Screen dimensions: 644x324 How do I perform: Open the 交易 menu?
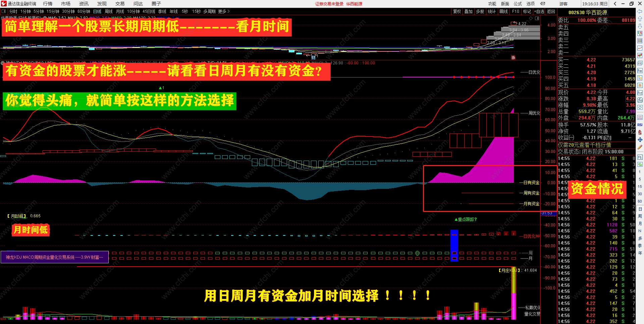[x=120, y=4]
